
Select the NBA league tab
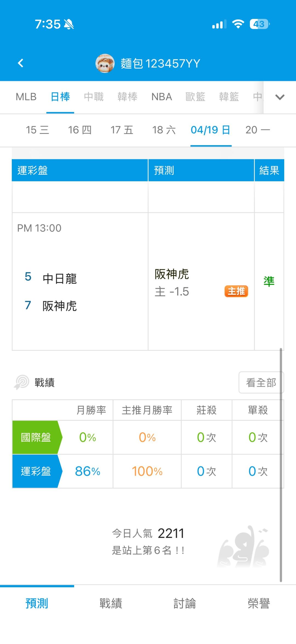pyautogui.click(x=162, y=97)
